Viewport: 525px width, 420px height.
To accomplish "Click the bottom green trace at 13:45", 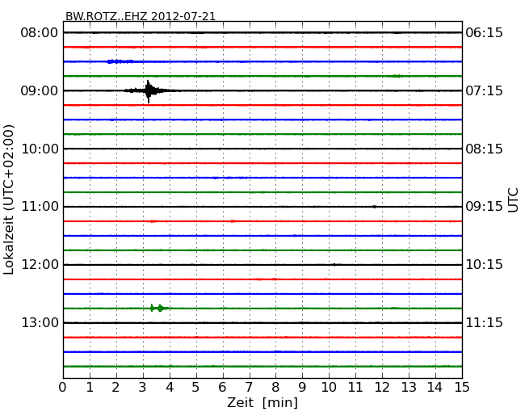I will pos(262,367).
